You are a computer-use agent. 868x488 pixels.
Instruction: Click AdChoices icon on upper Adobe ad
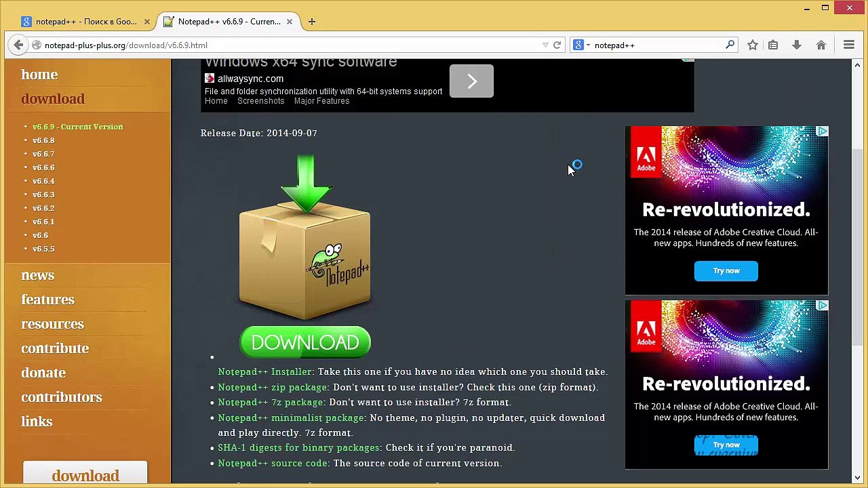(x=822, y=131)
